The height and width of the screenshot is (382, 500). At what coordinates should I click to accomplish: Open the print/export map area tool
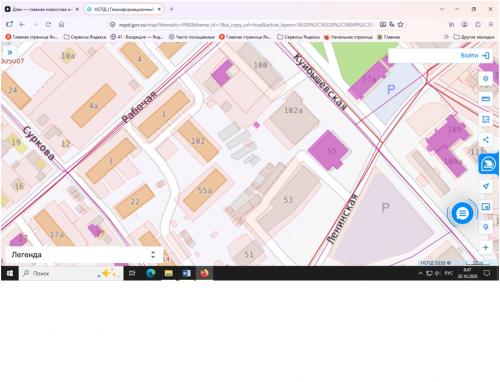tap(486, 119)
